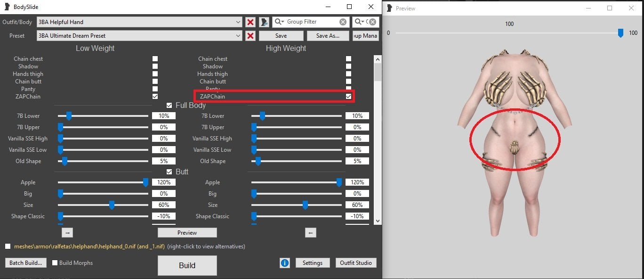Click the Preview window weight slider

[509, 33]
